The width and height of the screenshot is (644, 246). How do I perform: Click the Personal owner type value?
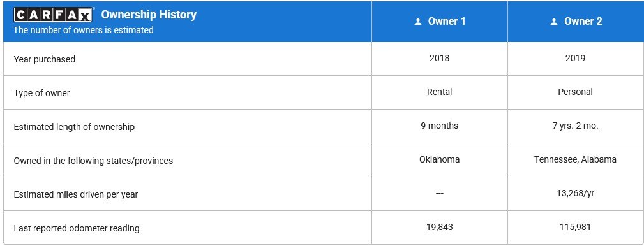(x=576, y=92)
